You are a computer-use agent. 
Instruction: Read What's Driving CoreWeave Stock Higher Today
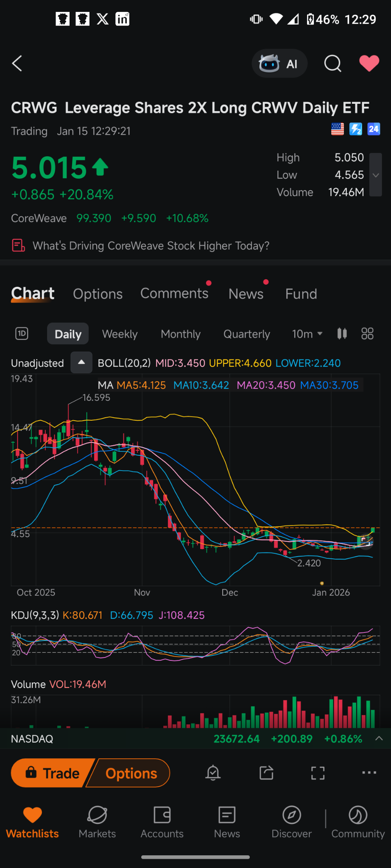tap(151, 246)
